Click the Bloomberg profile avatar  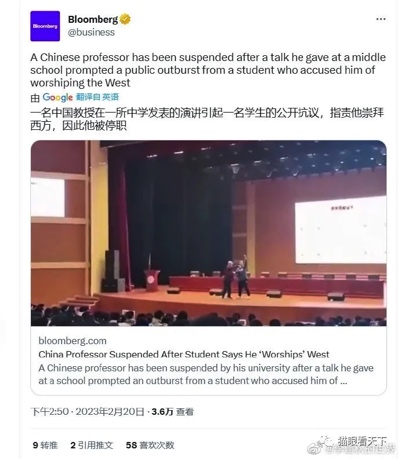coord(45,26)
